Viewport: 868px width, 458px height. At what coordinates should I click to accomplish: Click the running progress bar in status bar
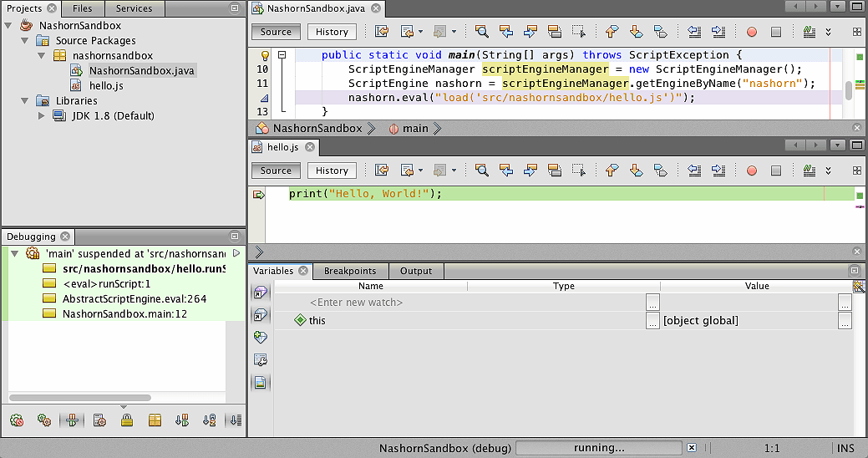click(x=599, y=448)
